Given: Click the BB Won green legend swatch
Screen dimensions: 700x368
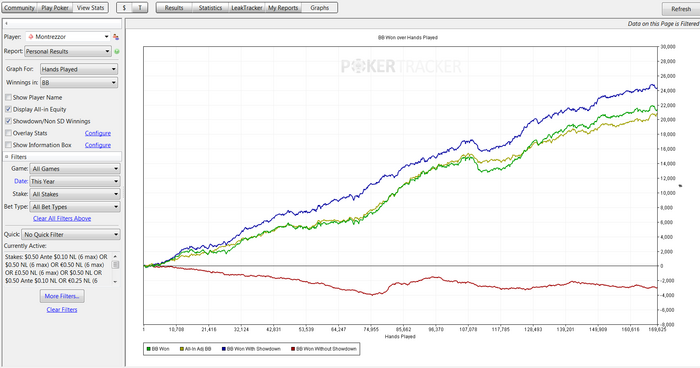Looking at the screenshot, I should 148,349.
